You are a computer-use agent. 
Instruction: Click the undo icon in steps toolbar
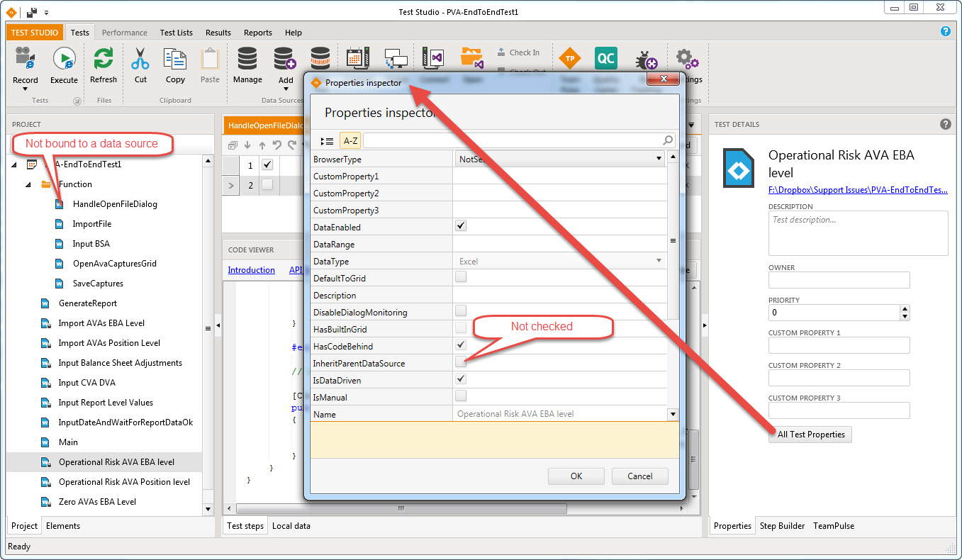point(277,145)
